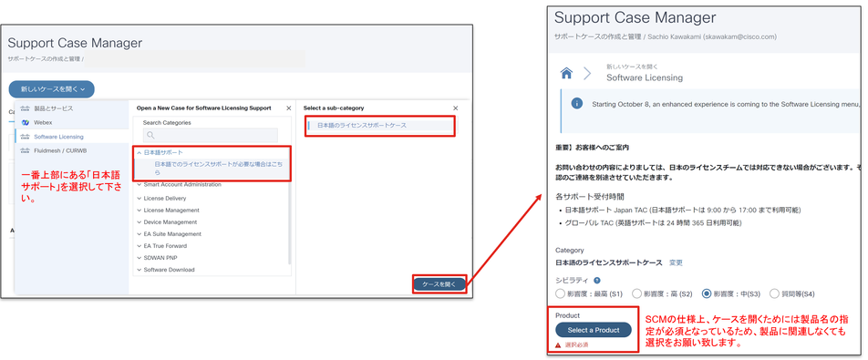Click the Select a Product button
Screen dimensions: 868x360
pos(594,330)
